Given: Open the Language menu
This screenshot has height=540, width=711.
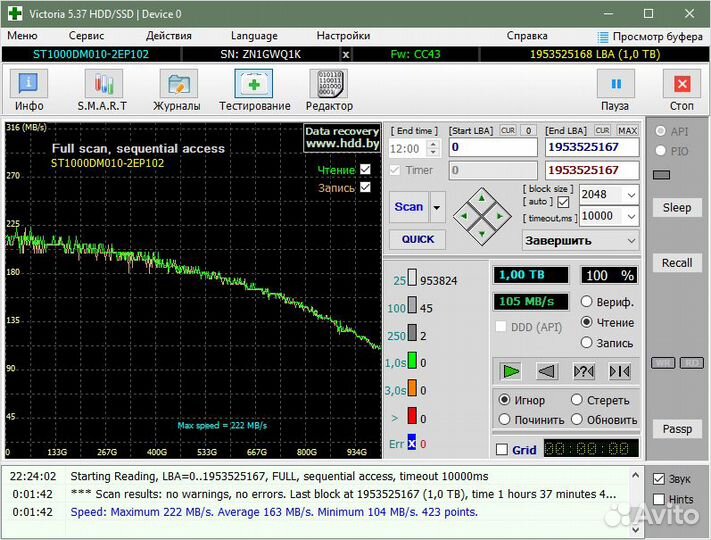Looking at the screenshot, I should 254,35.
